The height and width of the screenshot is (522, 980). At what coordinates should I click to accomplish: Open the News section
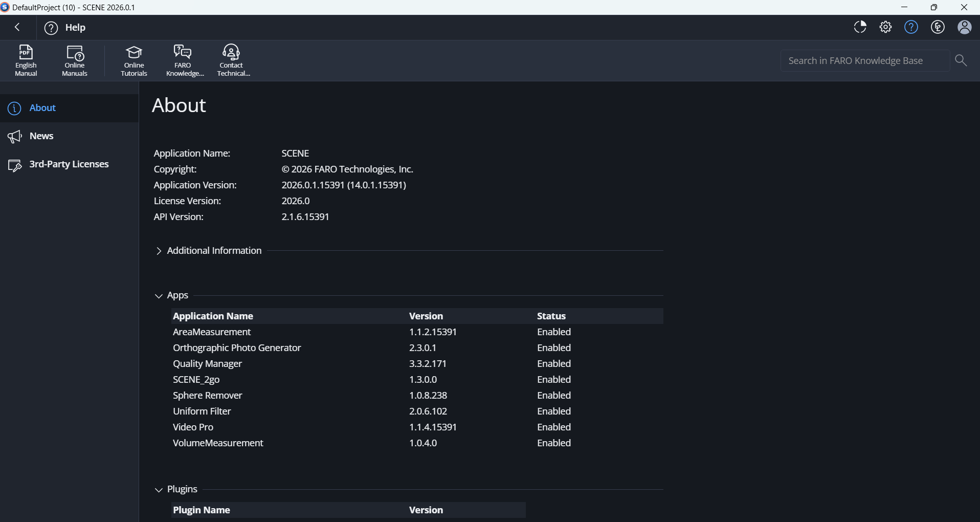click(69, 136)
